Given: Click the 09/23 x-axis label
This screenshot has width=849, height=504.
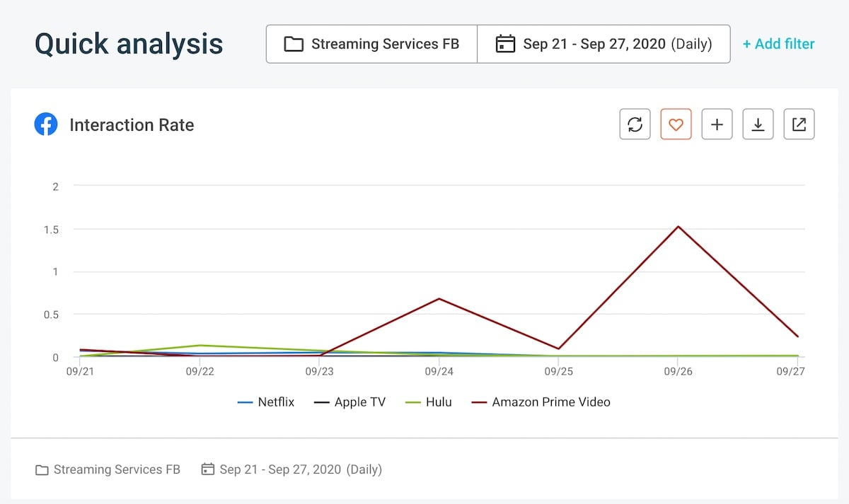Looking at the screenshot, I should tap(319, 371).
